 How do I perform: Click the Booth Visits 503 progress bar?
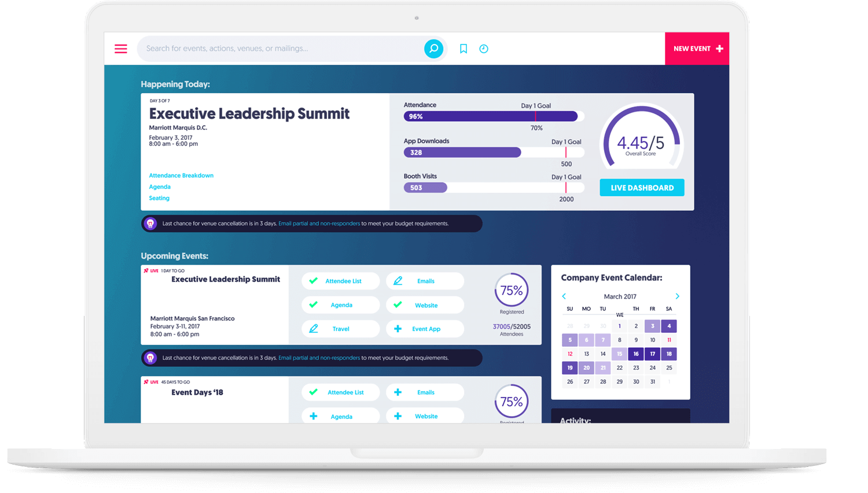click(494, 187)
